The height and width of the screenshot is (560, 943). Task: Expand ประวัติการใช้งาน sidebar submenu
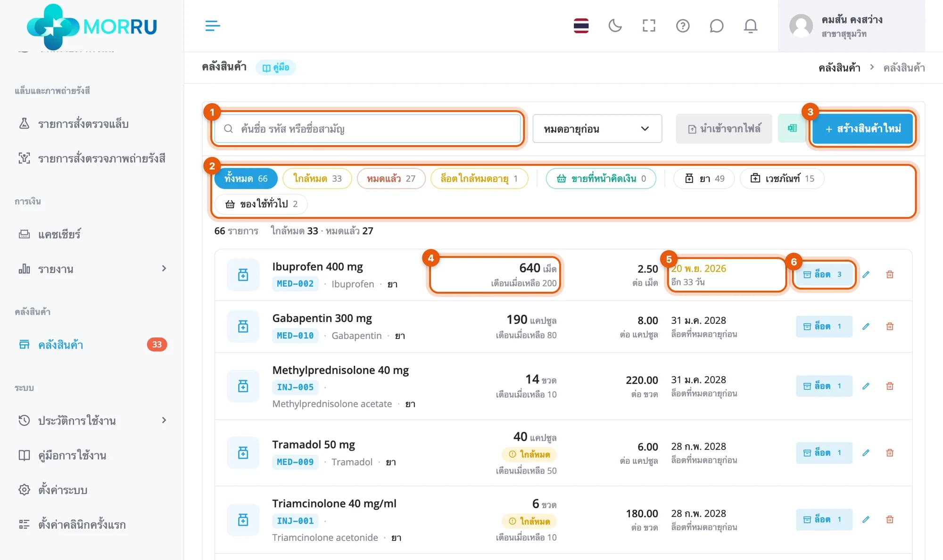(x=164, y=420)
